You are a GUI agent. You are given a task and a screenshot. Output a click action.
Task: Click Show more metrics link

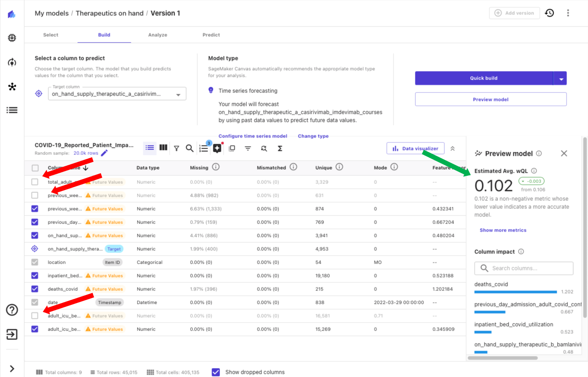(x=503, y=230)
